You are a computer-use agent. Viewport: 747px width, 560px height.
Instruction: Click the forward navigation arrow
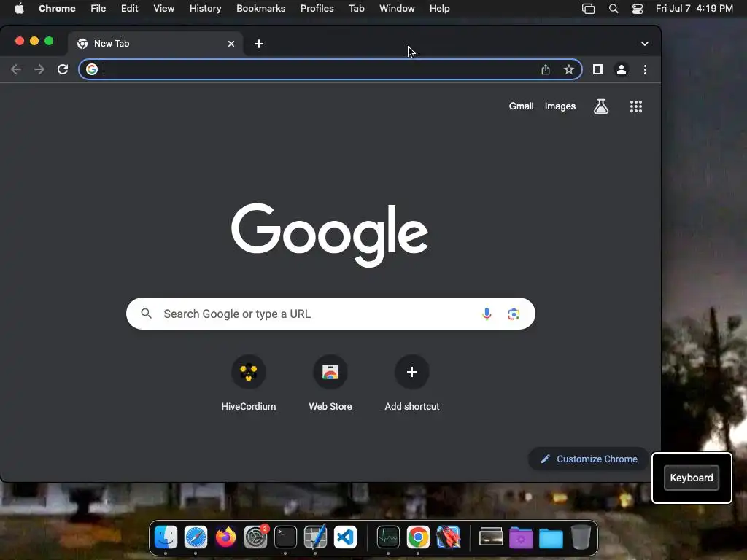[39, 69]
